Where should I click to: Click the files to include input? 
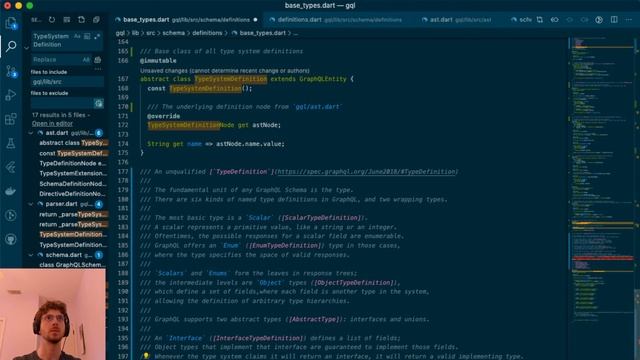[67, 82]
